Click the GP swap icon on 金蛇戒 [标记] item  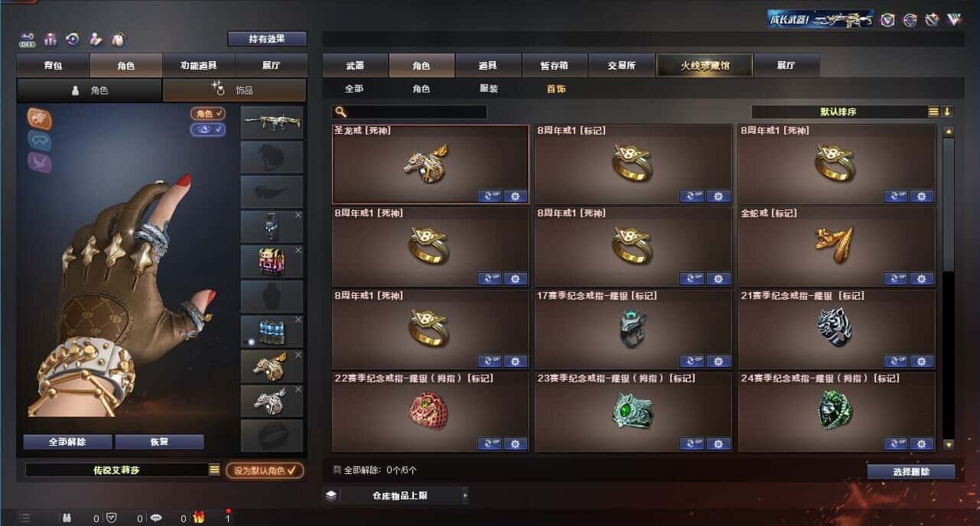[896, 278]
